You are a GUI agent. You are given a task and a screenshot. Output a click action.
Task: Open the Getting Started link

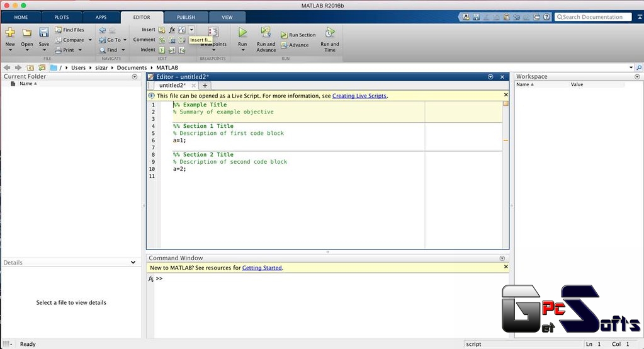(x=262, y=268)
